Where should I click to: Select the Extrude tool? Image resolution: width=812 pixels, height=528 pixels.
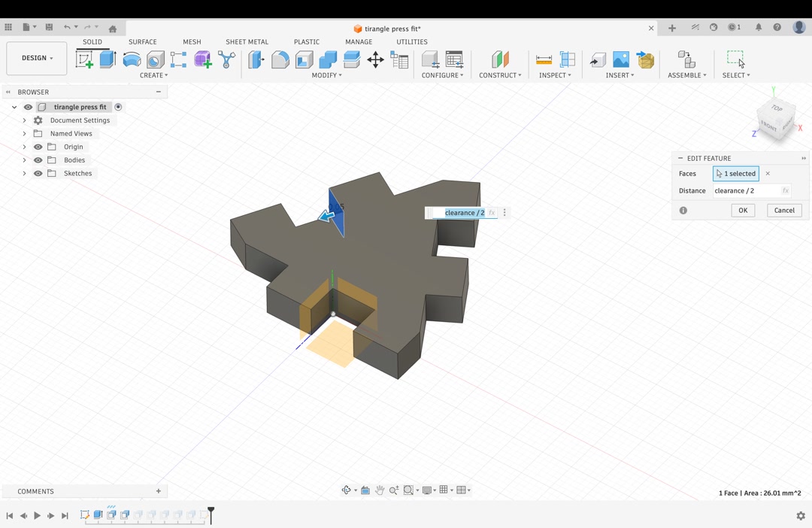[108, 59]
